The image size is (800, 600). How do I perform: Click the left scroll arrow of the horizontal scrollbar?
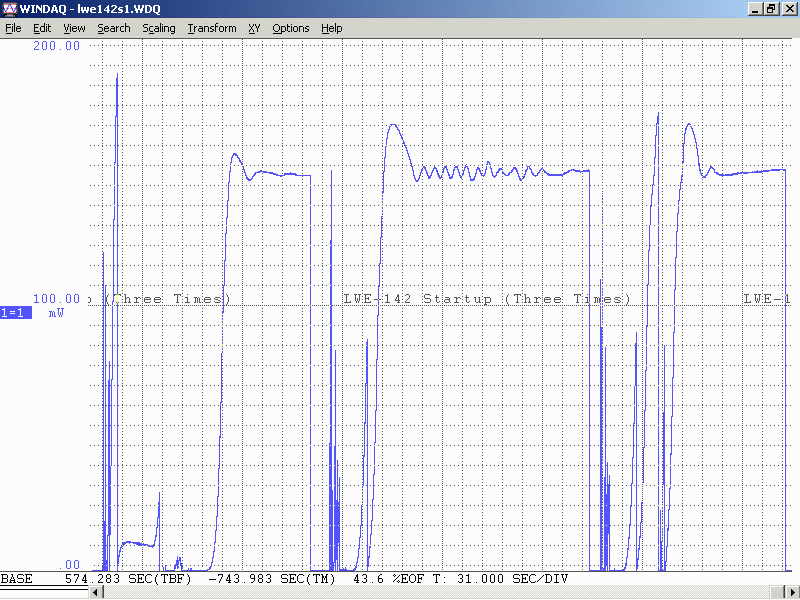(x=96, y=593)
